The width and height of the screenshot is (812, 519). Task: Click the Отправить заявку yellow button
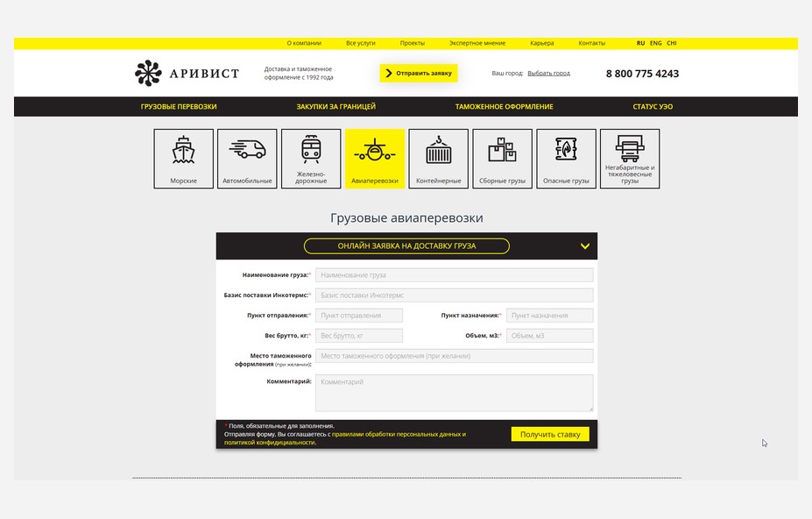(x=419, y=73)
